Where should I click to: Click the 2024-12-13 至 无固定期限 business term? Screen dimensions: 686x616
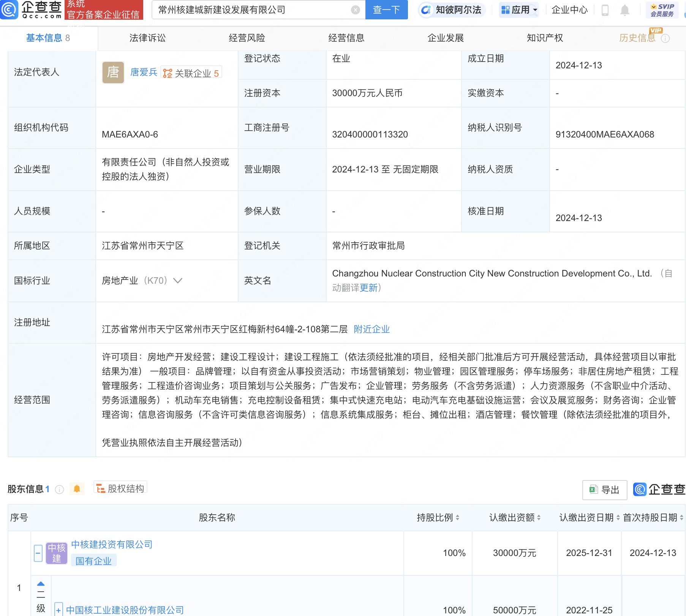385,169
